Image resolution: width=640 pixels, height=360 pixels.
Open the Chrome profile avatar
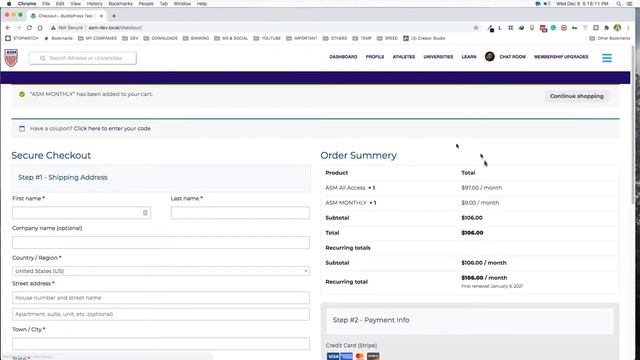tap(617, 28)
